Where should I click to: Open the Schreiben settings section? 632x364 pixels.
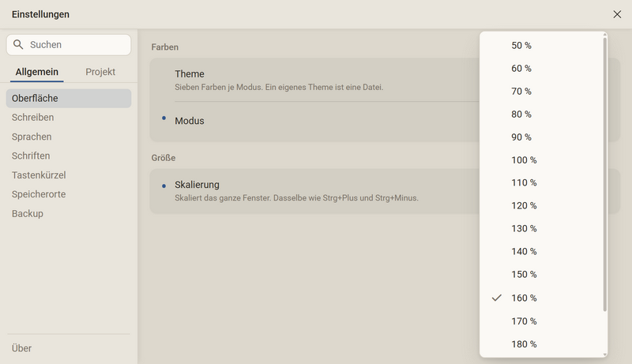click(69, 118)
